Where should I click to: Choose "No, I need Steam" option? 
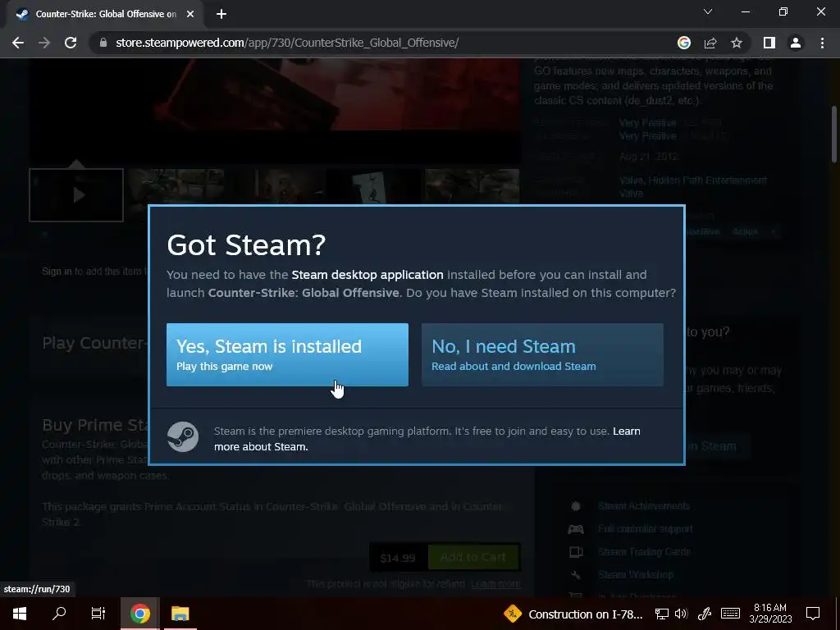coord(542,354)
